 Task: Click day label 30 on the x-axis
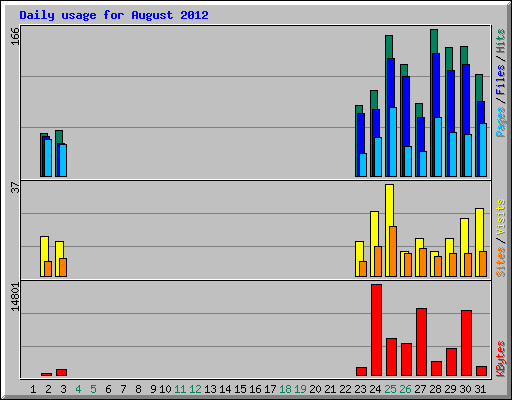(x=465, y=389)
